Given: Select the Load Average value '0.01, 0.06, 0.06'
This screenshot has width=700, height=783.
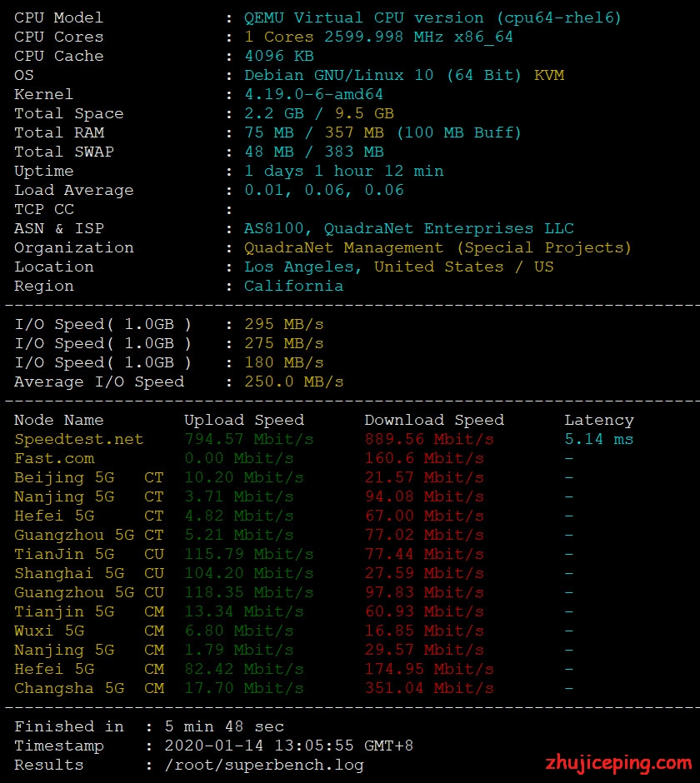Looking at the screenshot, I should (324, 190).
